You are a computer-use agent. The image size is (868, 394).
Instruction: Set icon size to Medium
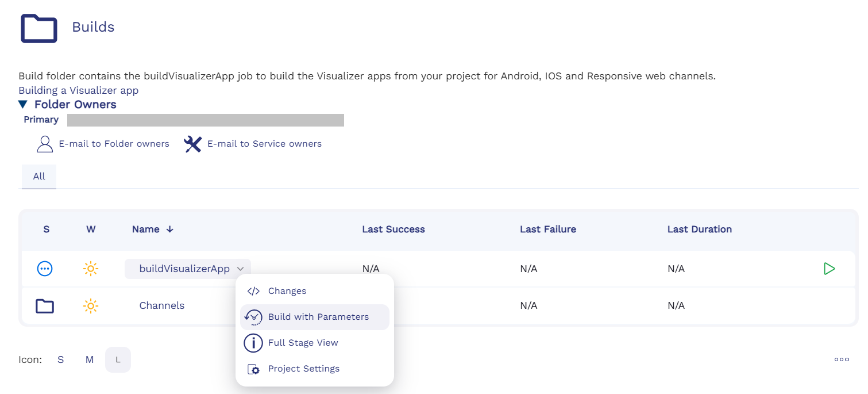(x=90, y=359)
